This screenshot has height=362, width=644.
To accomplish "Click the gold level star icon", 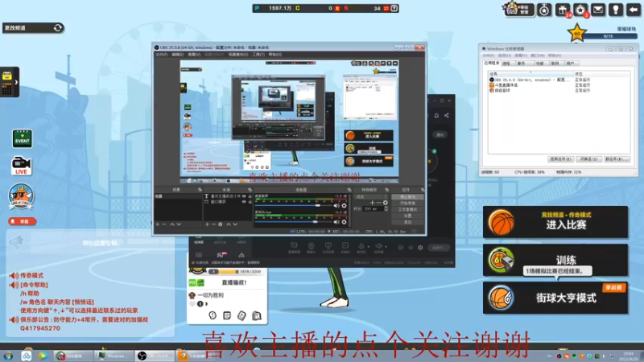I will pyautogui.click(x=576, y=33).
